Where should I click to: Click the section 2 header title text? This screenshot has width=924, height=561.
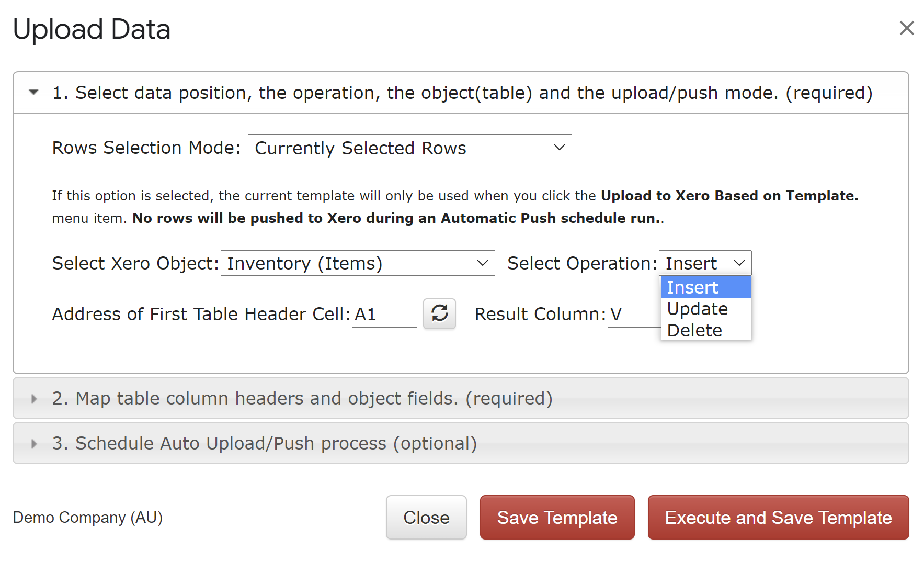pos(302,399)
